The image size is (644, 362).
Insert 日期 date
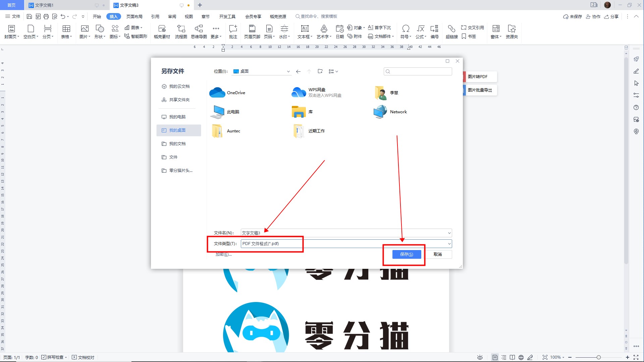[340, 32]
